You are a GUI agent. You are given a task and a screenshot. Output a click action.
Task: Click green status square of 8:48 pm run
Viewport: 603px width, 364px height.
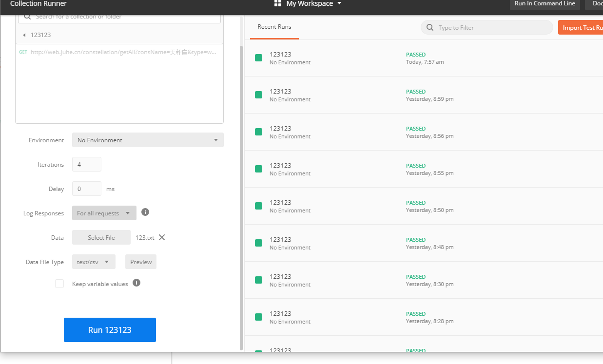258,243
